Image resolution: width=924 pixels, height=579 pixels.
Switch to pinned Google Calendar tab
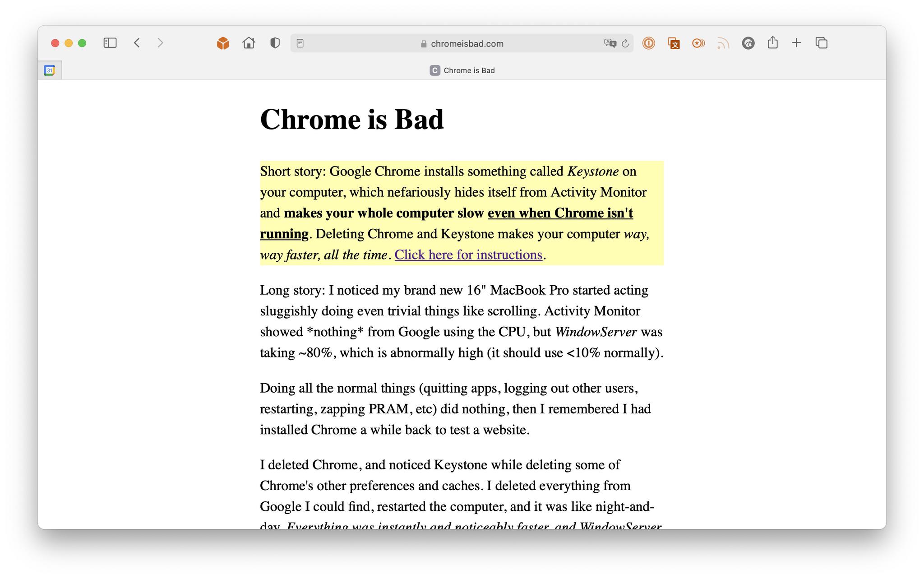(x=50, y=70)
